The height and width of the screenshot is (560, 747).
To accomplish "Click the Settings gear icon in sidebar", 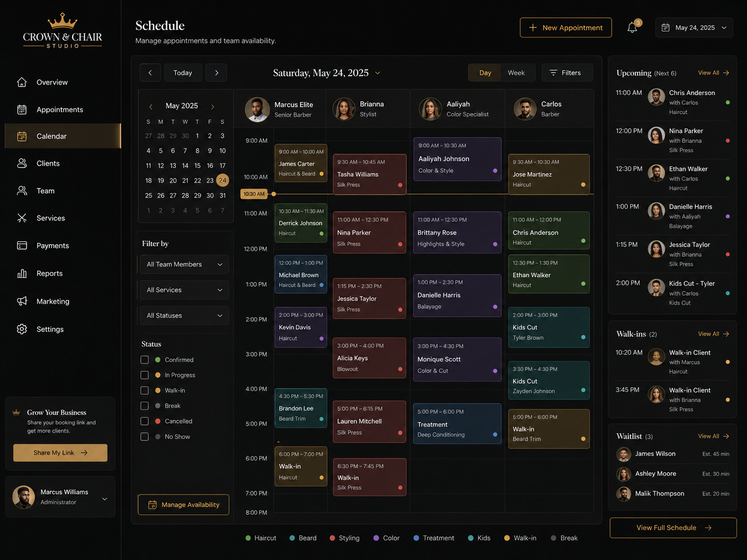I will [x=22, y=329].
